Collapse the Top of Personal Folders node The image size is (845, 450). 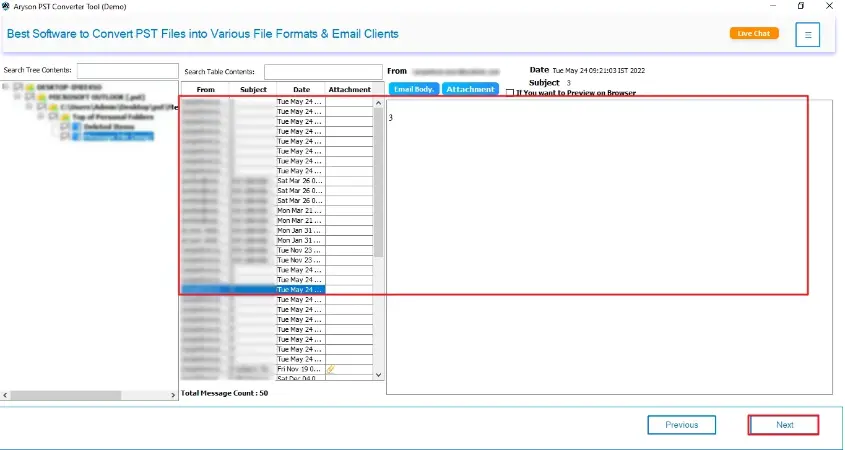tap(40, 116)
